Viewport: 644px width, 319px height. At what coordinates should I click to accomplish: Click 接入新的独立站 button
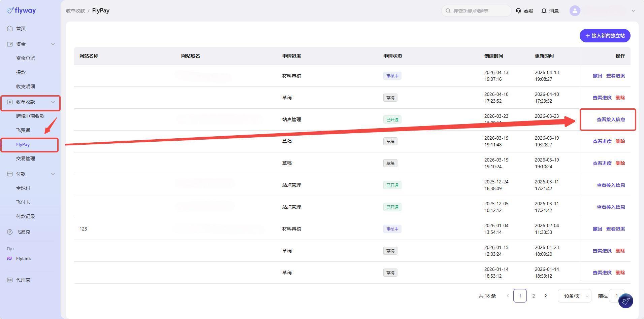click(x=605, y=36)
